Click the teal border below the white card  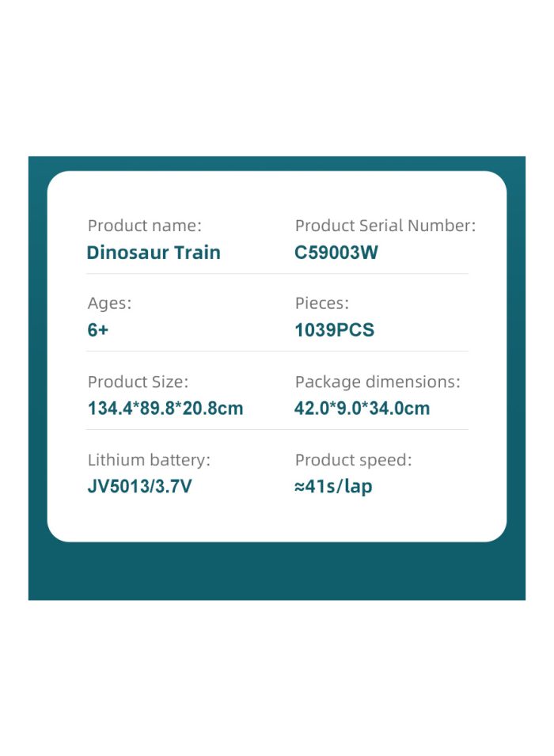point(277,572)
